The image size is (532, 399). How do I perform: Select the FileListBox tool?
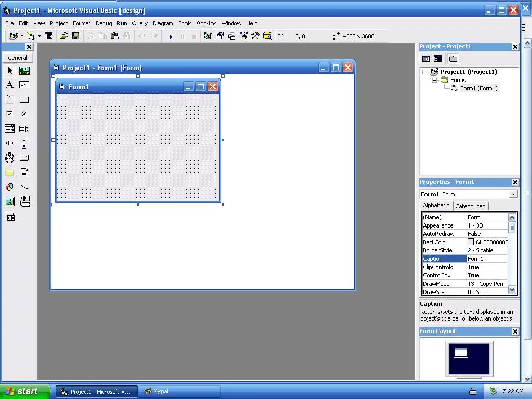coord(24,172)
